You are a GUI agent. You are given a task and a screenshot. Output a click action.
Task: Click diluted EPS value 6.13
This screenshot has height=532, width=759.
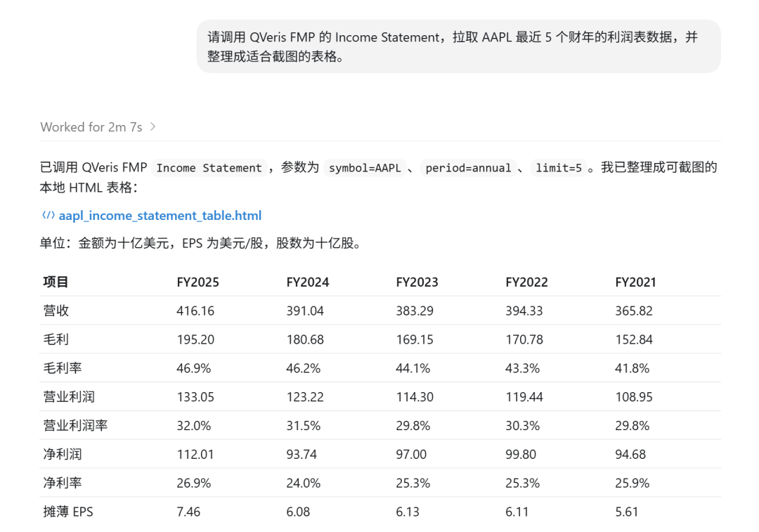click(x=408, y=512)
